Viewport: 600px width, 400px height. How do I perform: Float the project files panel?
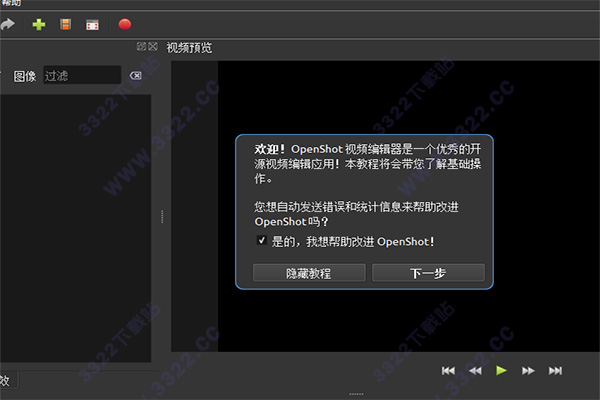pos(141,46)
